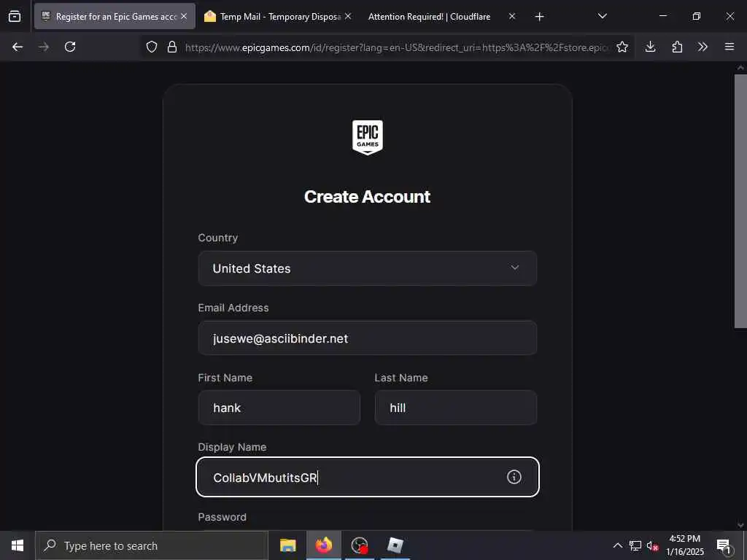Click the Country label
This screenshot has width=747, height=560.
click(217, 238)
